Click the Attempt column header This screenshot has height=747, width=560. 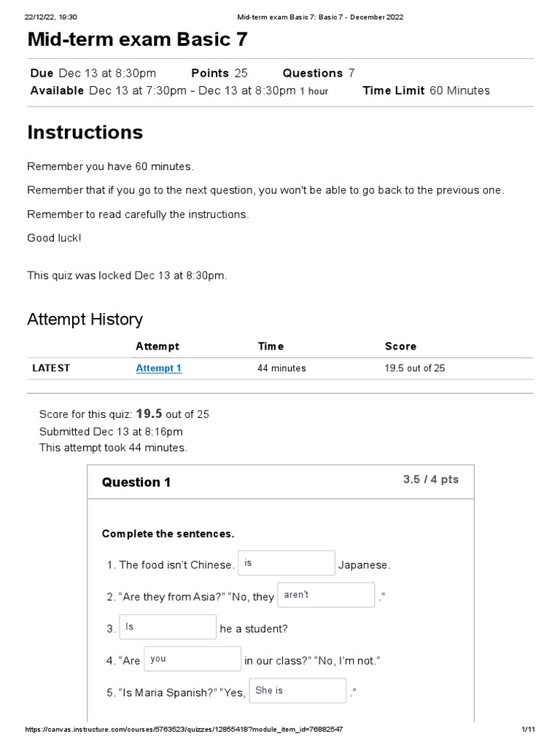(x=157, y=347)
